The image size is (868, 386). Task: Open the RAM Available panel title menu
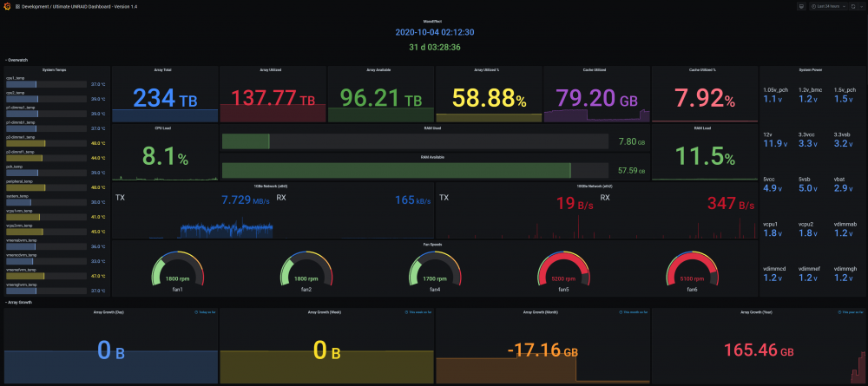434,157
